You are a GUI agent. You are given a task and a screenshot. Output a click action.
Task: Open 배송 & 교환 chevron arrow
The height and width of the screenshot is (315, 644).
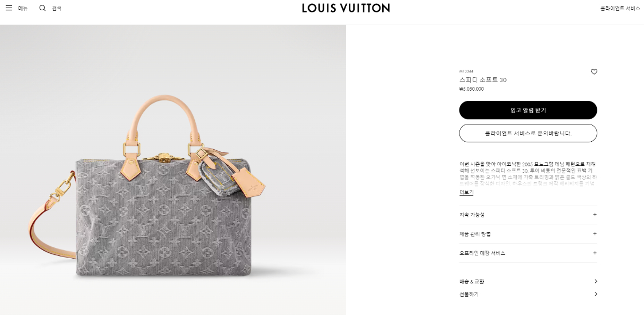pyautogui.click(x=596, y=281)
